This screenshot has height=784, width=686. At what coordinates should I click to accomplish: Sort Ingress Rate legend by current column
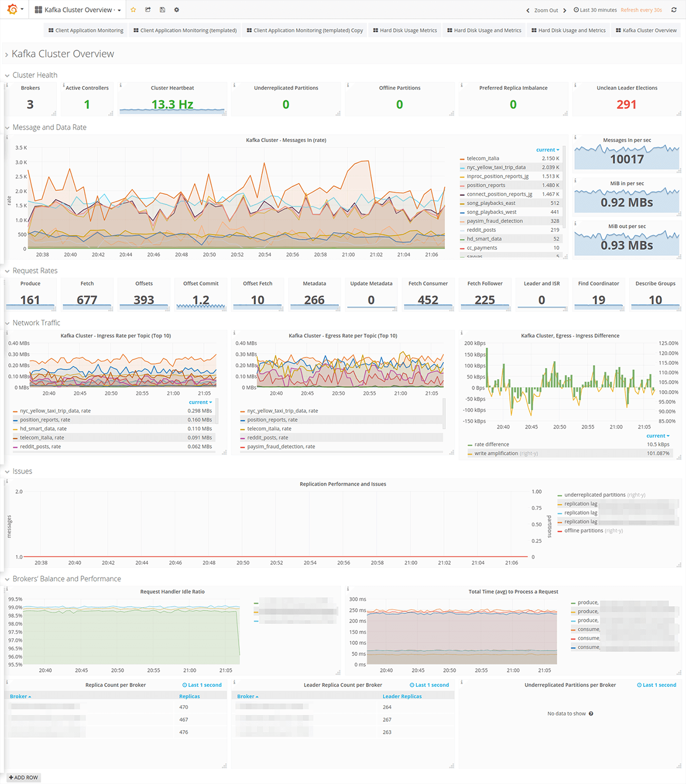(x=201, y=402)
